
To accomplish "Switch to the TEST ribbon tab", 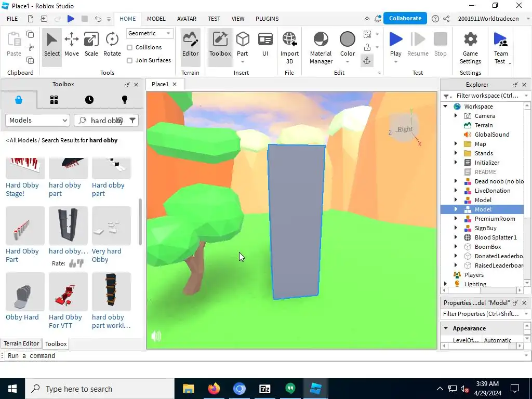I will [x=214, y=19].
